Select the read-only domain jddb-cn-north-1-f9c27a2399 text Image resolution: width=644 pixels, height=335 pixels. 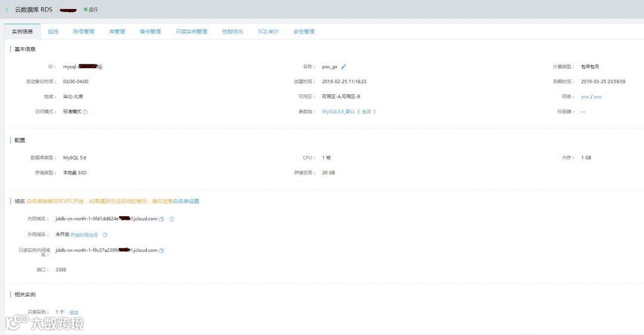tap(106, 250)
